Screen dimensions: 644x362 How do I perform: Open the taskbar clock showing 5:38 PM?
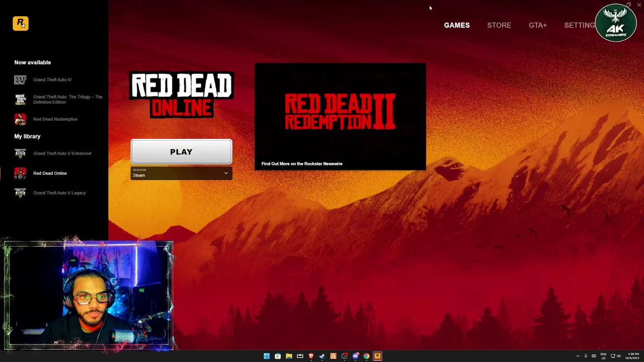click(632, 356)
